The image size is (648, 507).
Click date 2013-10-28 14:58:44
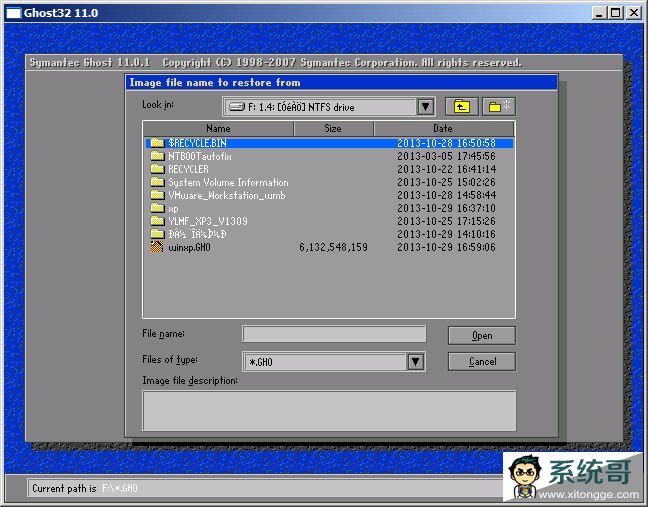446,195
